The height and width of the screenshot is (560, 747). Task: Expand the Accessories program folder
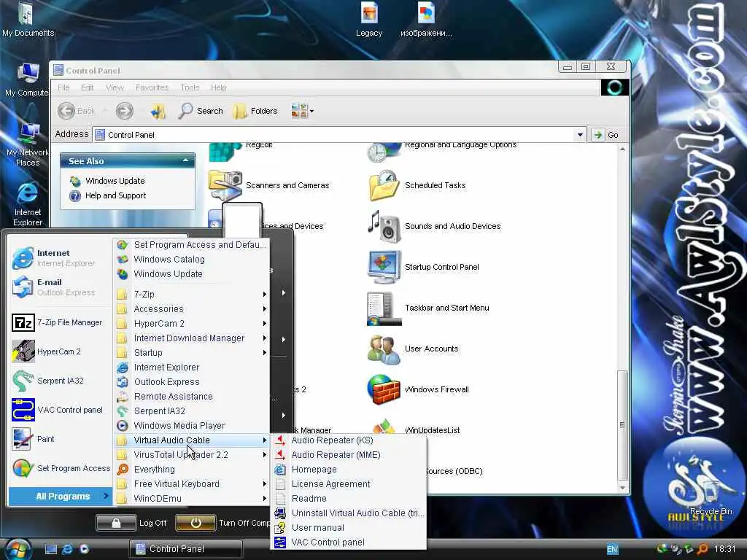point(192,309)
